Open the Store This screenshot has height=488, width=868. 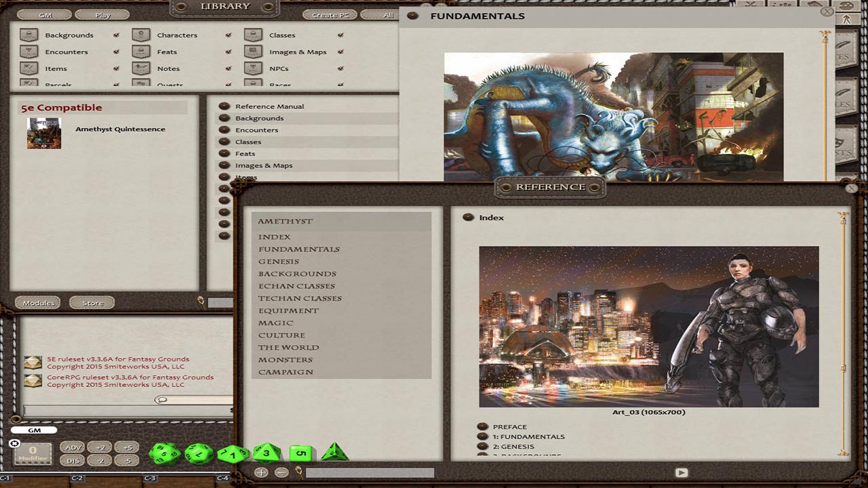92,302
